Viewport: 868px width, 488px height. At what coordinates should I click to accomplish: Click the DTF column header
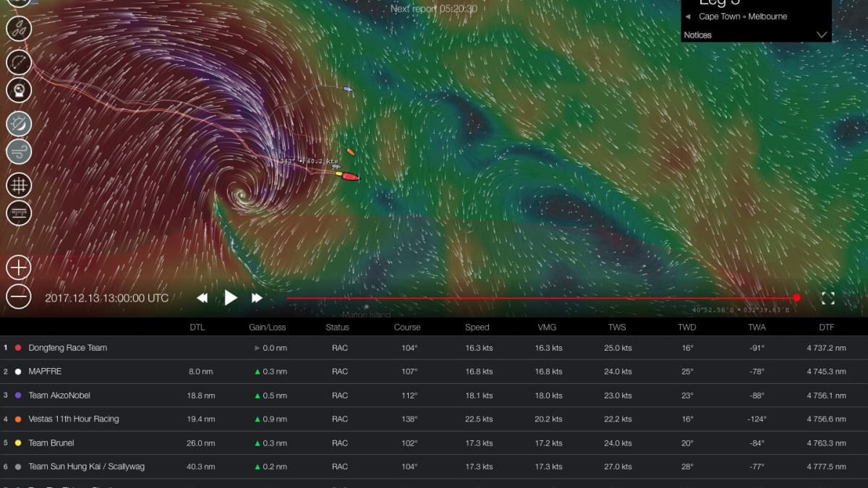[827, 328]
